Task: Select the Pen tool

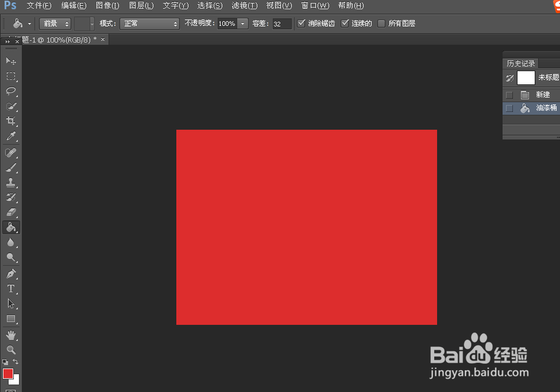Action: coord(11,274)
